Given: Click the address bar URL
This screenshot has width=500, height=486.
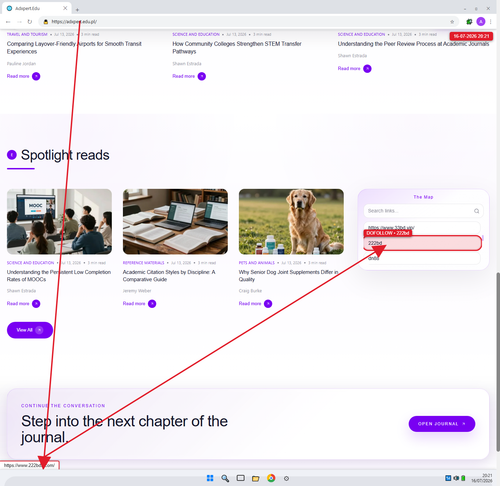Looking at the screenshot, I should tap(74, 22).
